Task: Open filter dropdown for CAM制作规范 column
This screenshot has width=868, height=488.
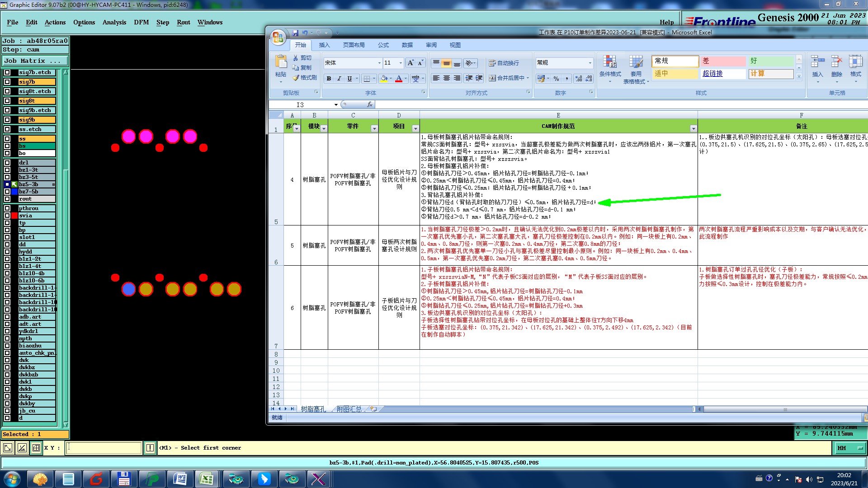Action: pos(693,129)
